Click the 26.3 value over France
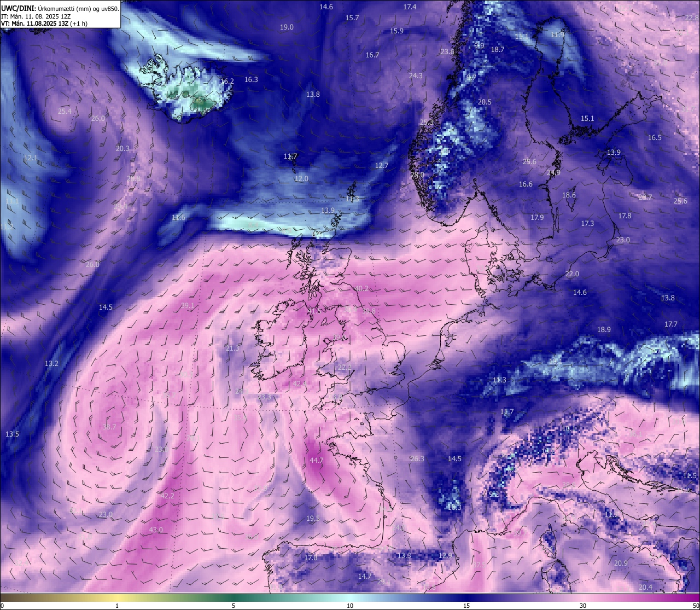 click(x=417, y=459)
